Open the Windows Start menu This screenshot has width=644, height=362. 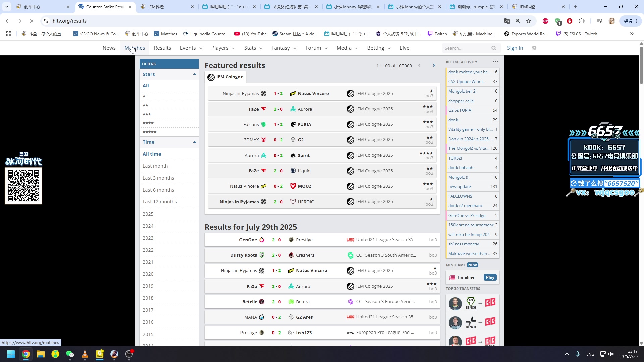(x=11, y=354)
